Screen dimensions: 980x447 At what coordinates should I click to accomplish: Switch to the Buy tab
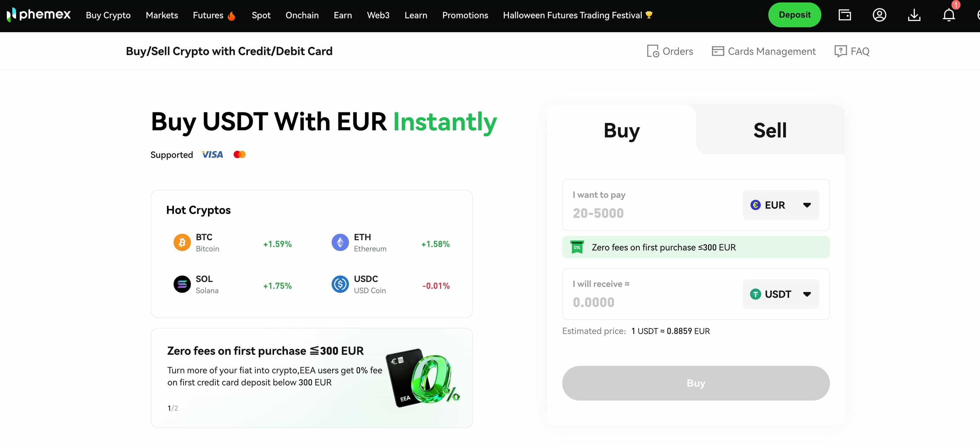[622, 130]
